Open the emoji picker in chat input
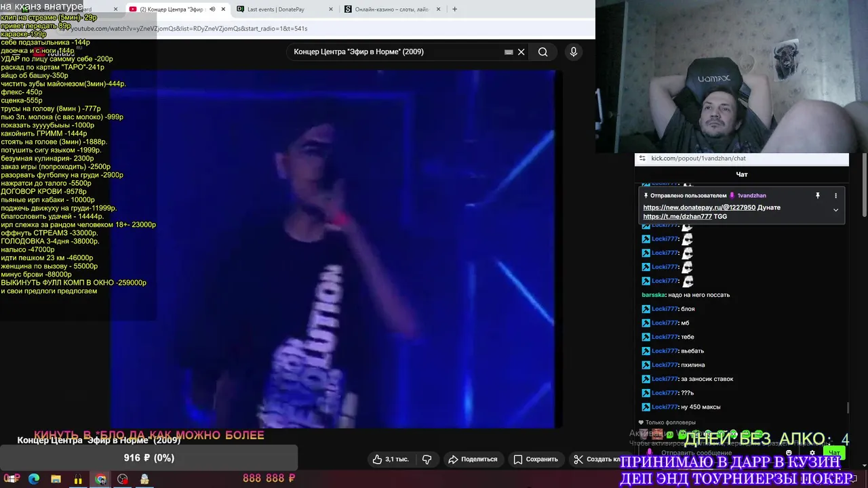Screen dimensions: 868x488 coord(789,453)
